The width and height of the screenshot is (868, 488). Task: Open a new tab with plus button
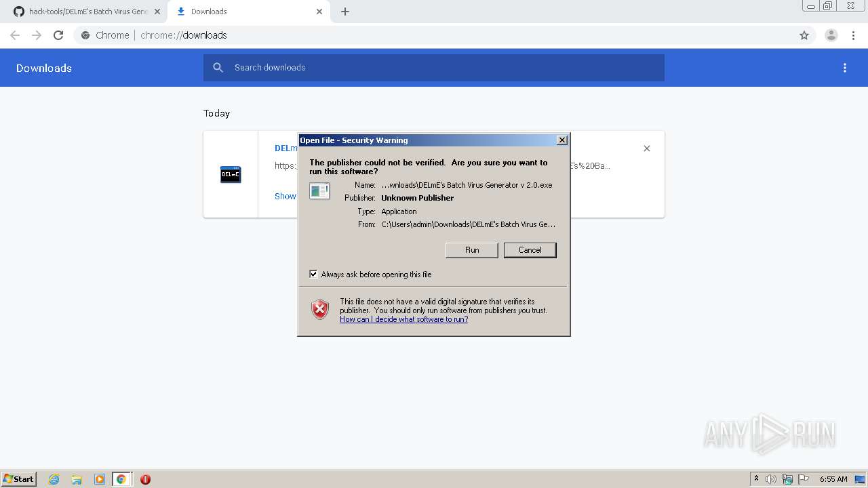(345, 12)
